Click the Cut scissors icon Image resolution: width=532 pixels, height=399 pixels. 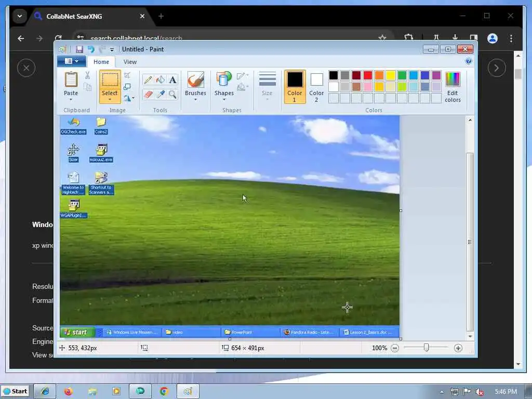tap(87, 75)
